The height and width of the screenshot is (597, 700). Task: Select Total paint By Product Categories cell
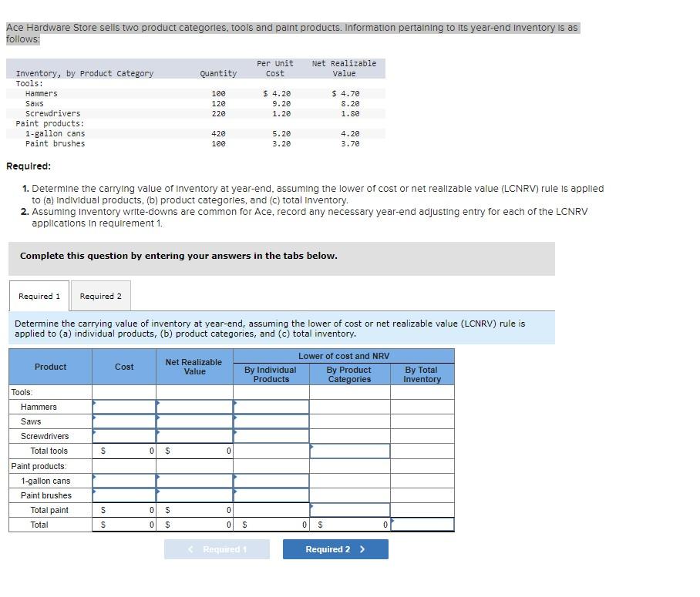[x=350, y=510]
